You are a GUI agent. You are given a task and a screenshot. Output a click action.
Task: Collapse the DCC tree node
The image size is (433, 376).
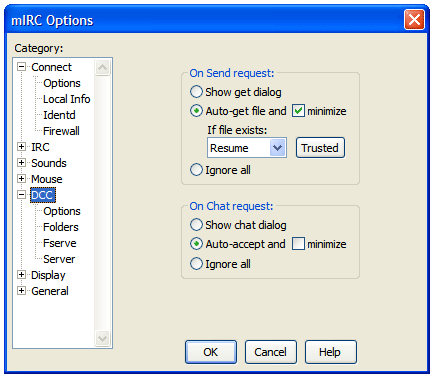pos(21,195)
